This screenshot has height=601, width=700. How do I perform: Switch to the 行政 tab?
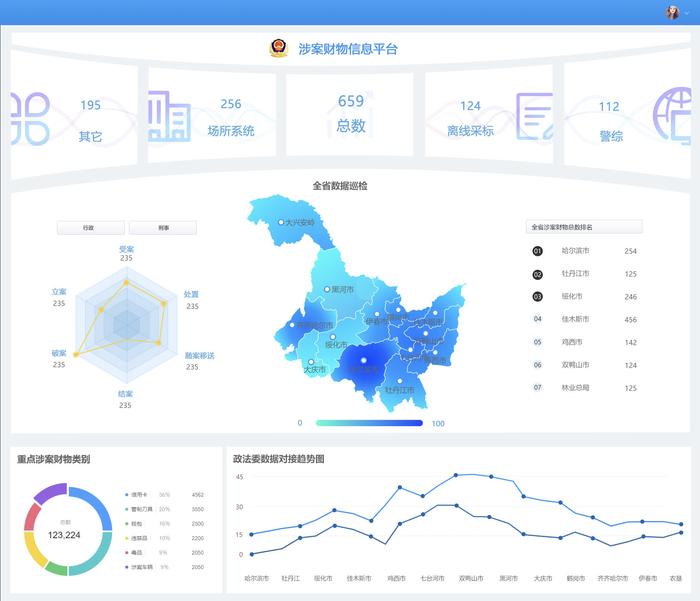91,228
